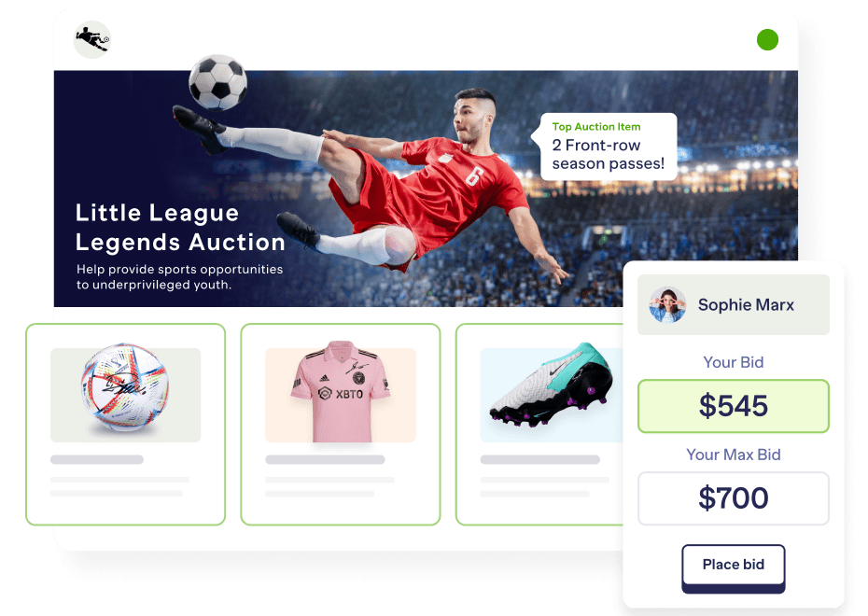
Task: Open Sophie Marx profile avatar
Action: 667,304
